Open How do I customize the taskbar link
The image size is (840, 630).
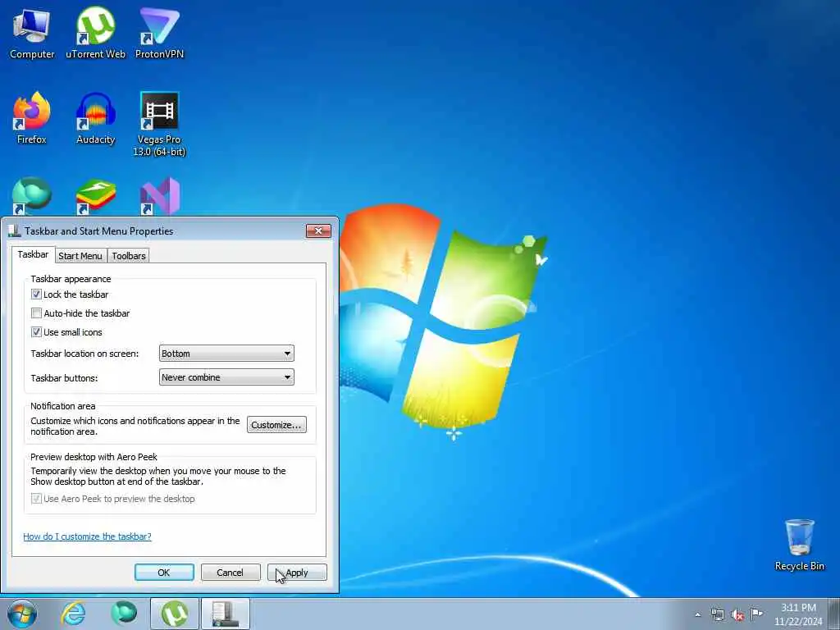tap(87, 536)
